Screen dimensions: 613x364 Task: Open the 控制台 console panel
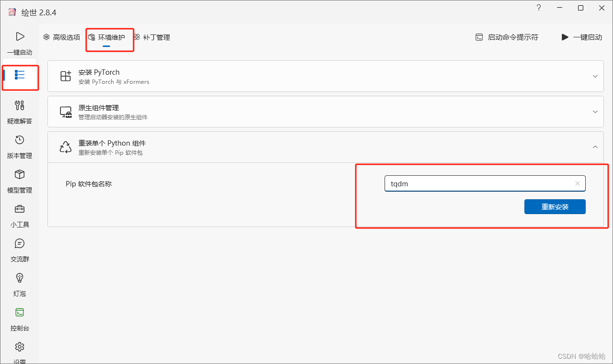(x=20, y=318)
